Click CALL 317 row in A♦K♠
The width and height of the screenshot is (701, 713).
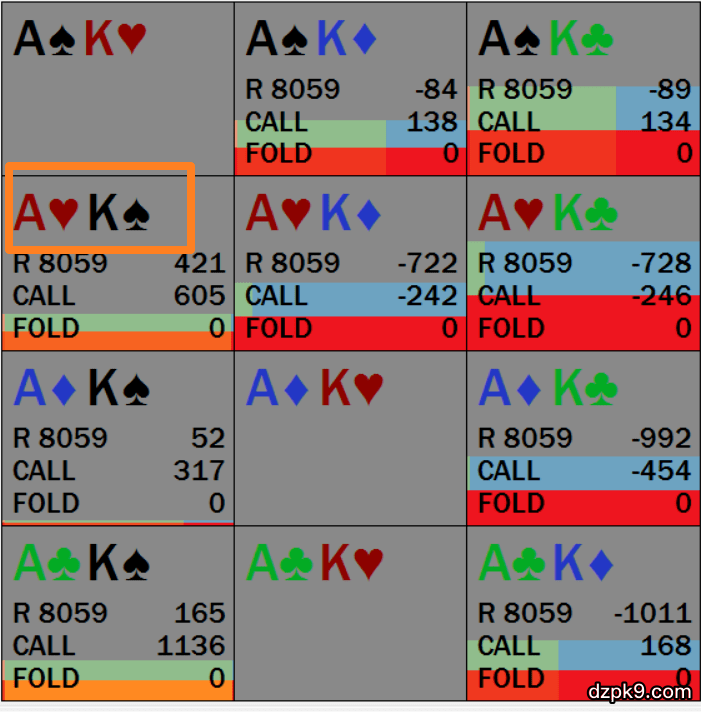[x=118, y=471]
